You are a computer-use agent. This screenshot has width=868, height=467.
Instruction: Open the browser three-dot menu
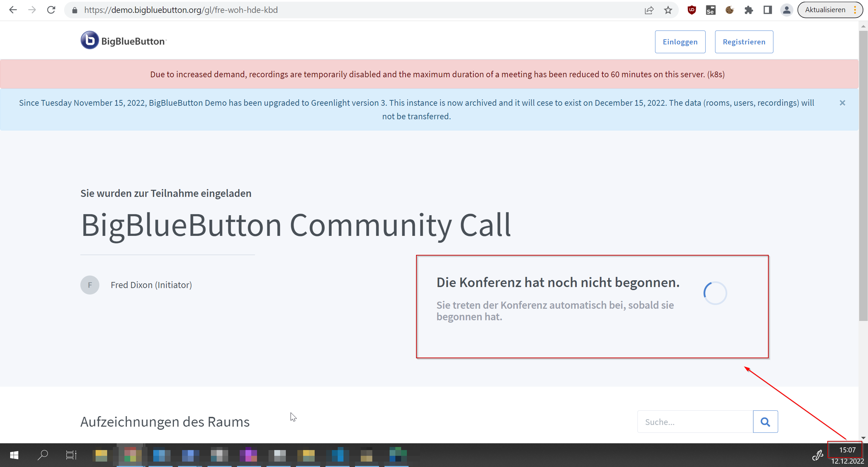pyautogui.click(x=855, y=10)
